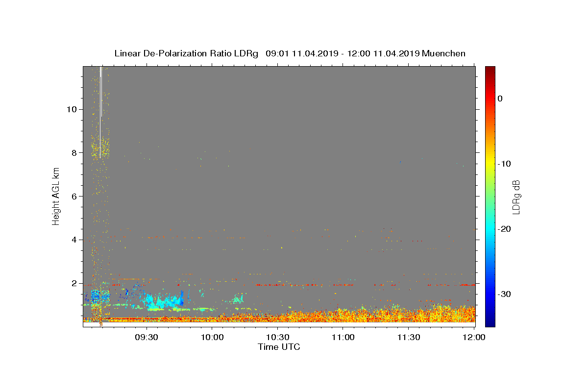Viewport: 588px width, 392px height.
Task: Click the dark red top of the colorbar
Action: 490,70
